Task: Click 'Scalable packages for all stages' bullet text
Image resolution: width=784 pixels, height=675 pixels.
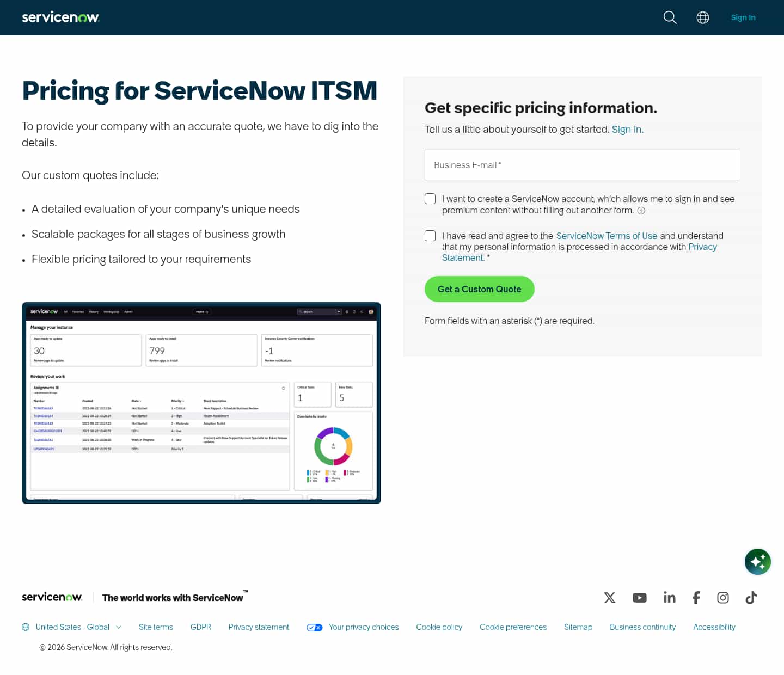Action: click(158, 234)
